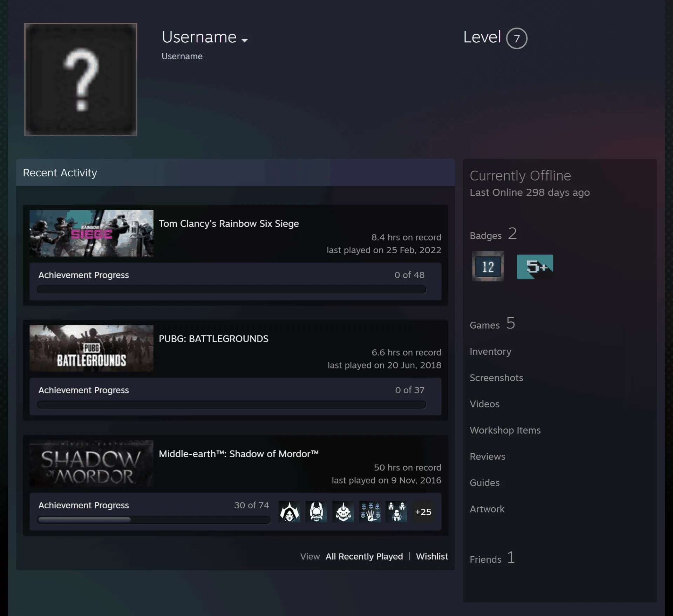Viewport: 673px width, 616px height.
Task: Click the Level 7 circle badge
Action: point(517,38)
